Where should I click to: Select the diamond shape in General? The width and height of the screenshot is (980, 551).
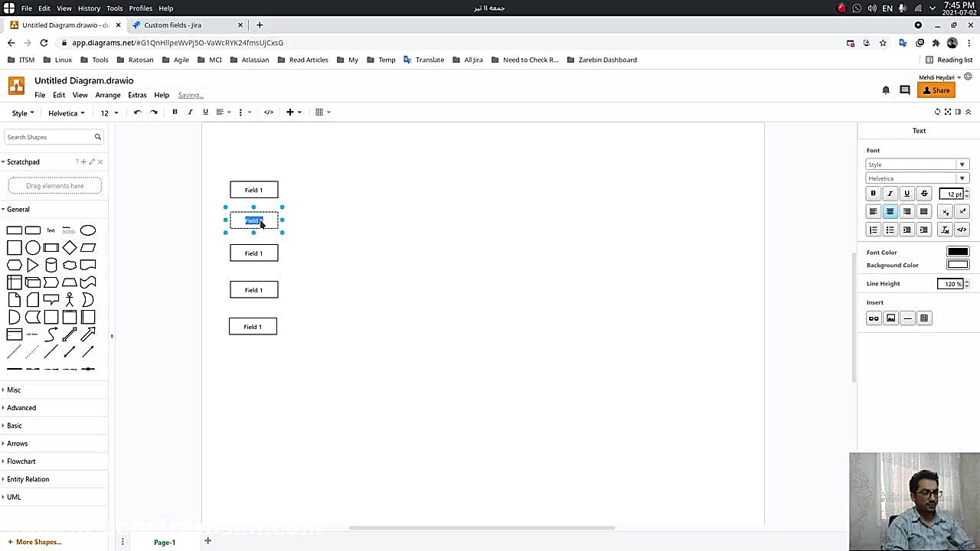[x=70, y=247]
